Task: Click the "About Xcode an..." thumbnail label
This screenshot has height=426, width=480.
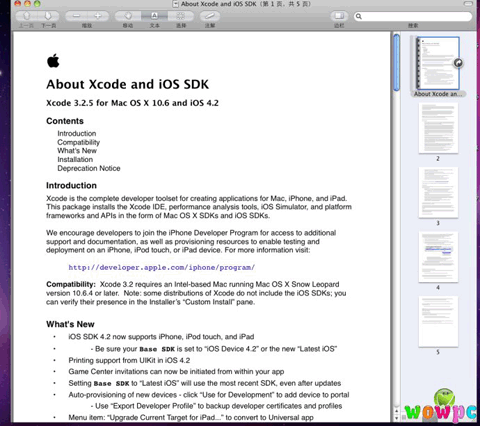Action: [438, 94]
